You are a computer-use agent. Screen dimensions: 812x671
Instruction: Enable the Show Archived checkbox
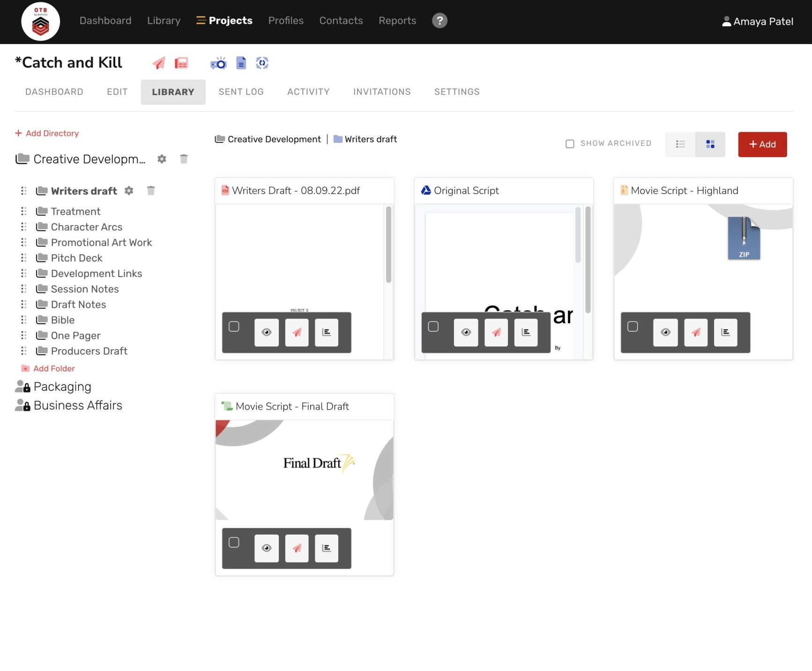tap(570, 143)
